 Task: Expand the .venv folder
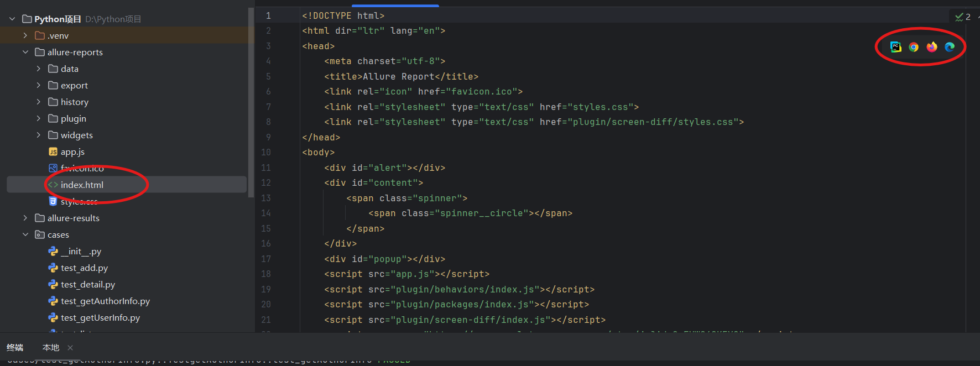point(25,35)
